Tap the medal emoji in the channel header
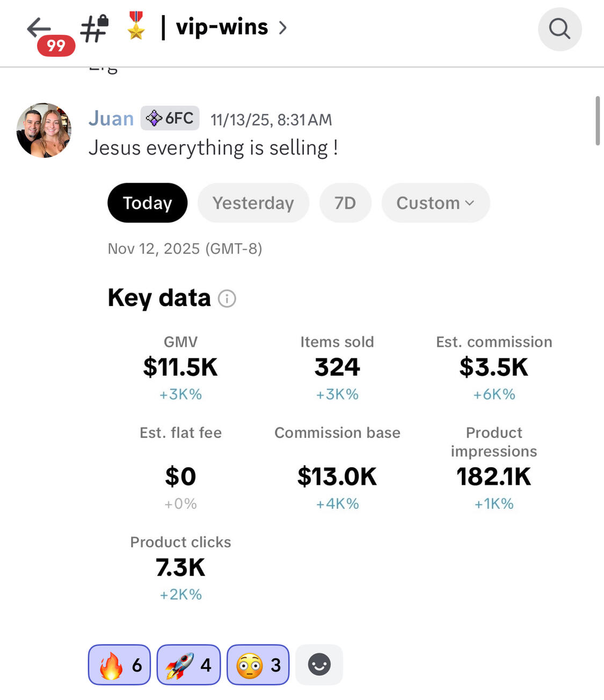 coord(136,26)
